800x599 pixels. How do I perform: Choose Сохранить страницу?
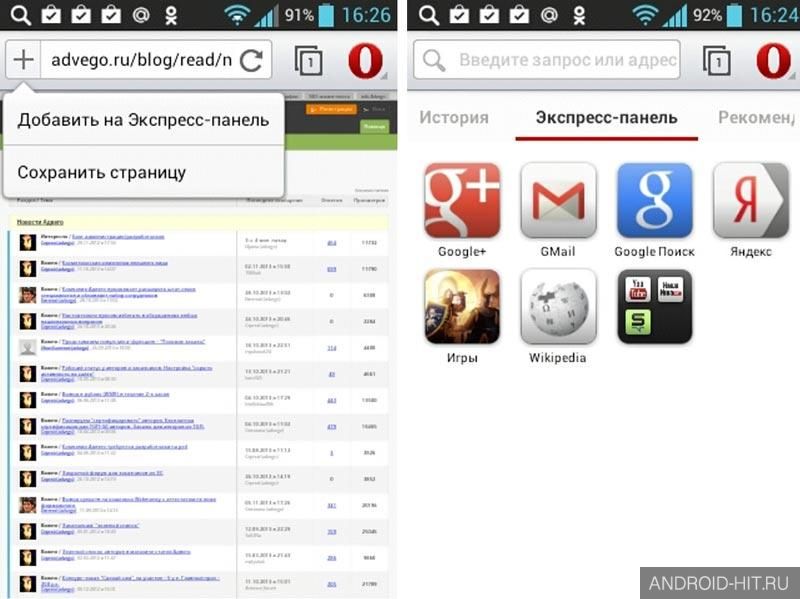(x=143, y=172)
